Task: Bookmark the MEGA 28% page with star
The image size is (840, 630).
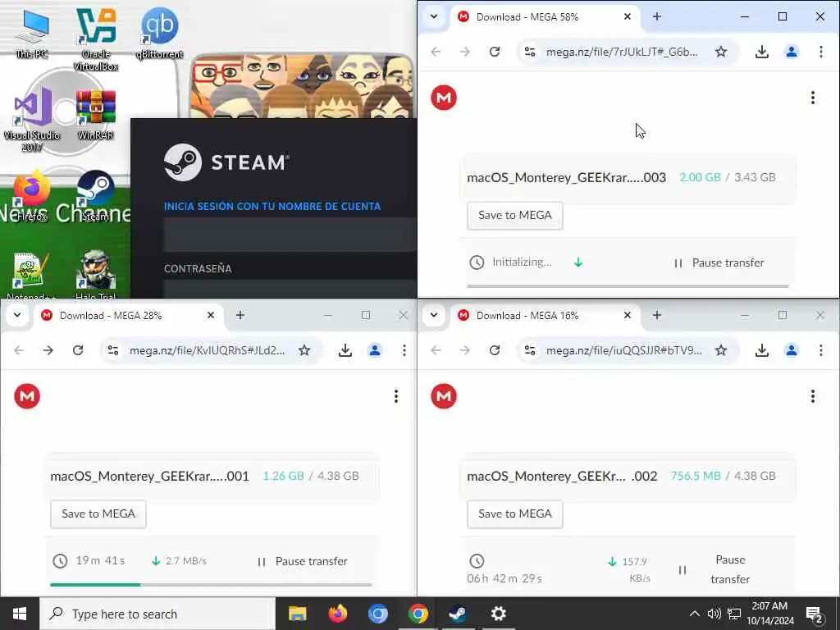Action: (x=304, y=350)
